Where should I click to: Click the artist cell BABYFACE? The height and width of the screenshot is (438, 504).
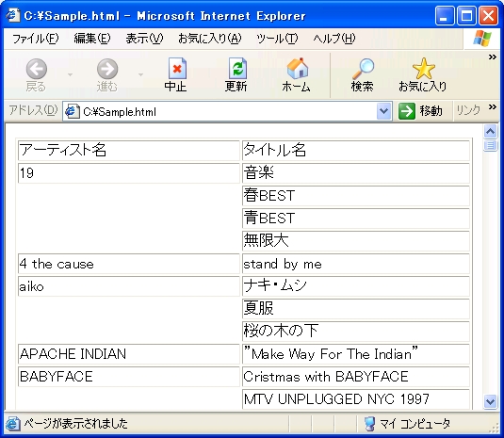(x=128, y=376)
